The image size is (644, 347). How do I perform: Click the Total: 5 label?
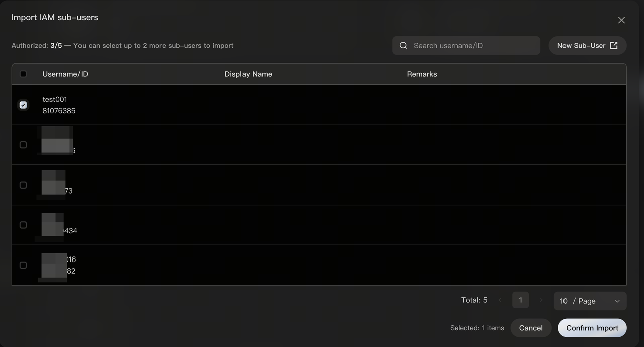pyautogui.click(x=474, y=300)
